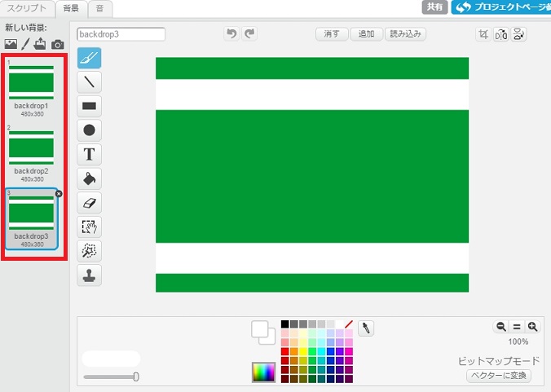Pick the bright purple color swatch
551x392 pixels.
pyautogui.click(x=339, y=351)
